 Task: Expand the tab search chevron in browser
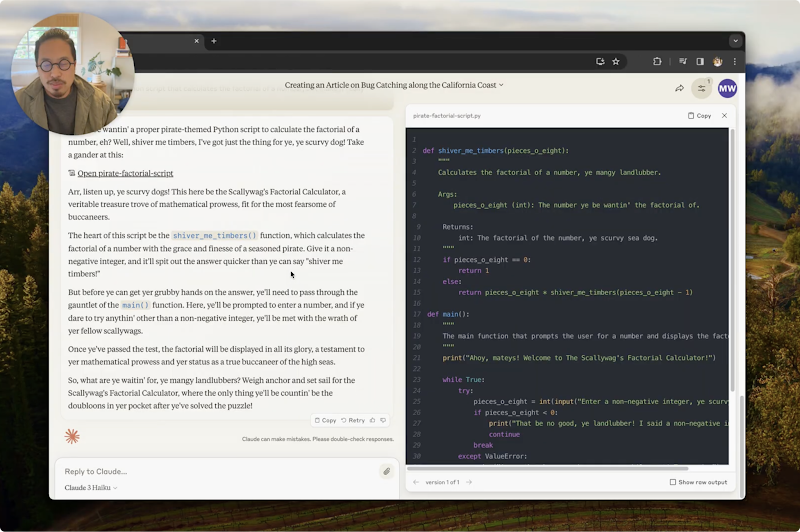coord(735,41)
